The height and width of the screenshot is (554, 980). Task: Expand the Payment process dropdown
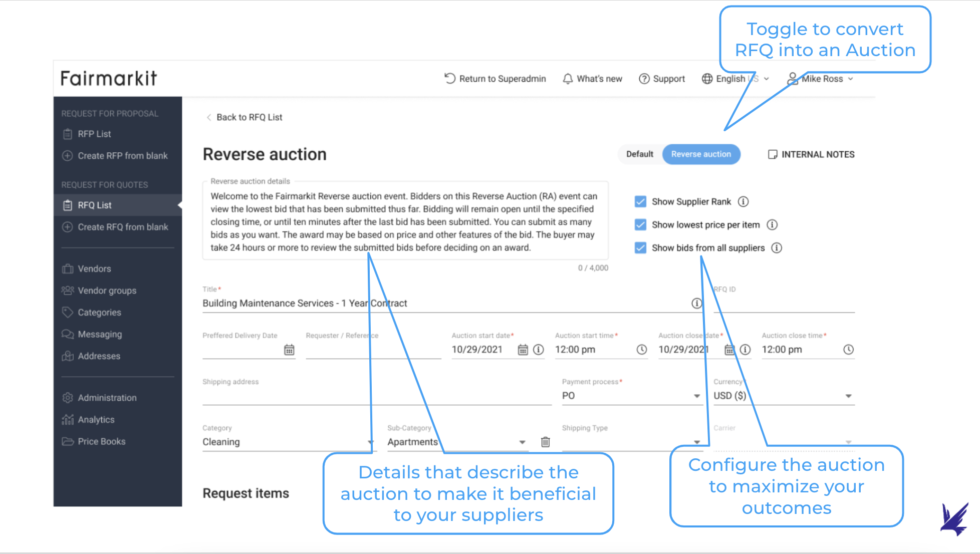click(696, 396)
